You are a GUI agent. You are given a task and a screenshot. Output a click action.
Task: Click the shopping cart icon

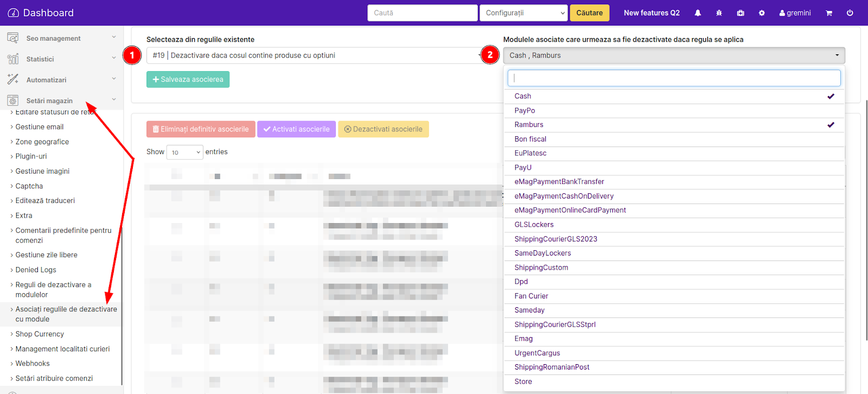point(829,13)
